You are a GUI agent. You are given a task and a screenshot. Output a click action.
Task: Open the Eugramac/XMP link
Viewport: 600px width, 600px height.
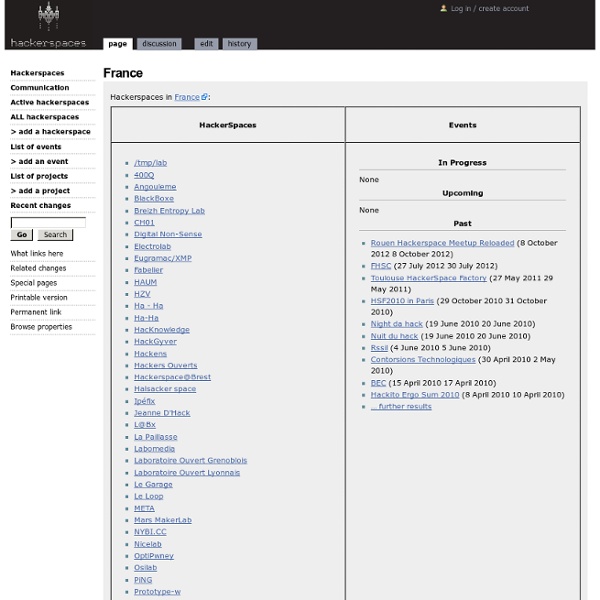click(x=163, y=258)
